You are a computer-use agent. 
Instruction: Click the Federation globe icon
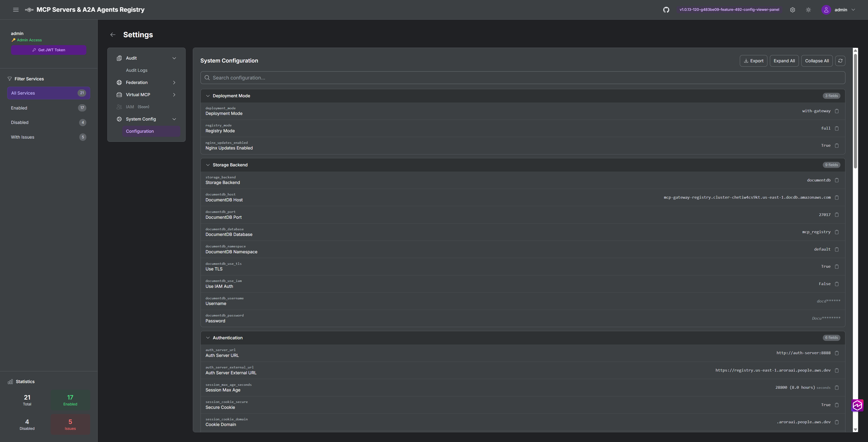pos(119,82)
